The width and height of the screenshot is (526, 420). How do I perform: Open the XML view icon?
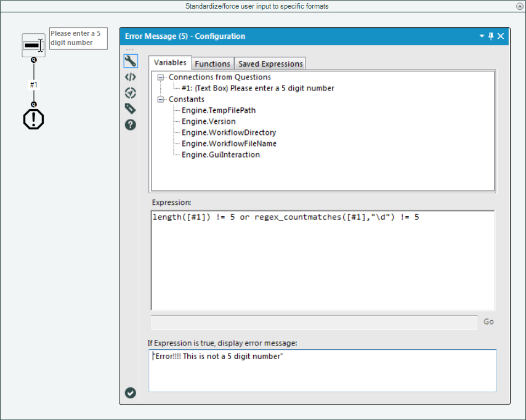click(x=131, y=77)
